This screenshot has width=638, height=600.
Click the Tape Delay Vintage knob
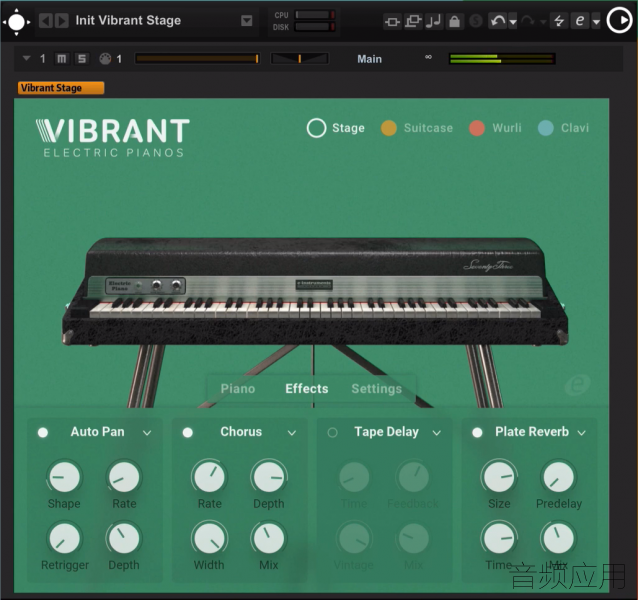(x=354, y=538)
